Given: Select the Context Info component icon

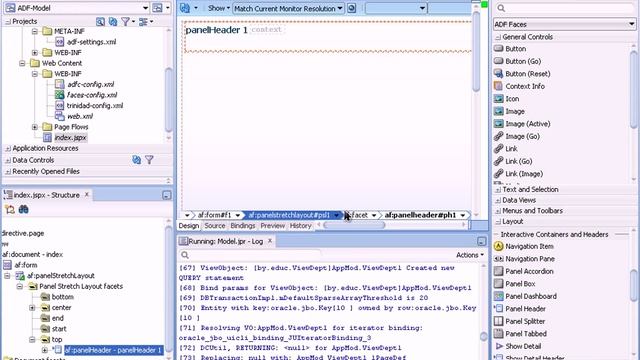Looking at the screenshot, I should pos(498,86).
